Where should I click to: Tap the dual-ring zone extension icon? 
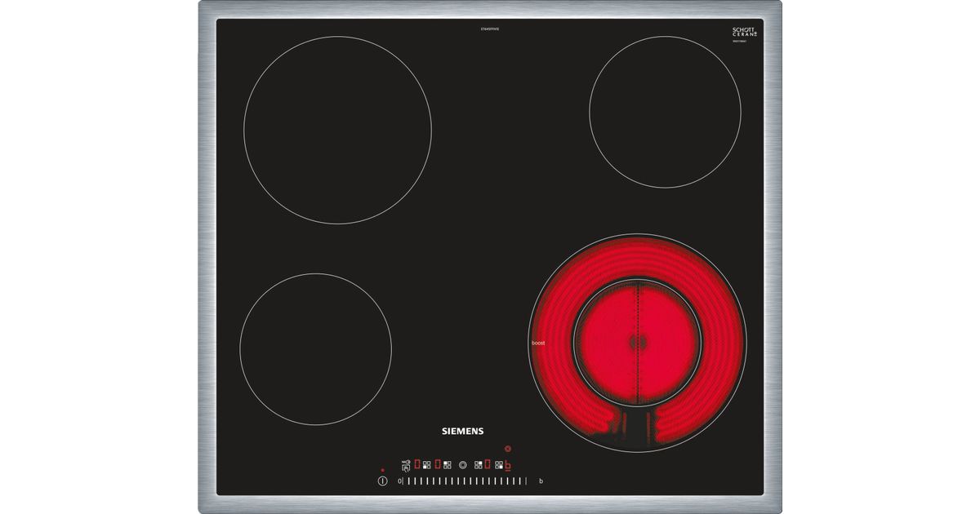coord(463,465)
